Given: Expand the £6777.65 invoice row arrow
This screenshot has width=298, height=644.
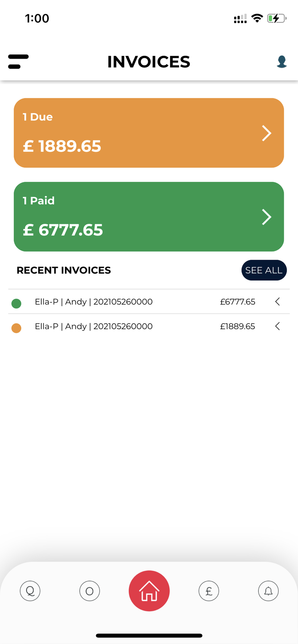Looking at the screenshot, I should [x=277, y=302].
